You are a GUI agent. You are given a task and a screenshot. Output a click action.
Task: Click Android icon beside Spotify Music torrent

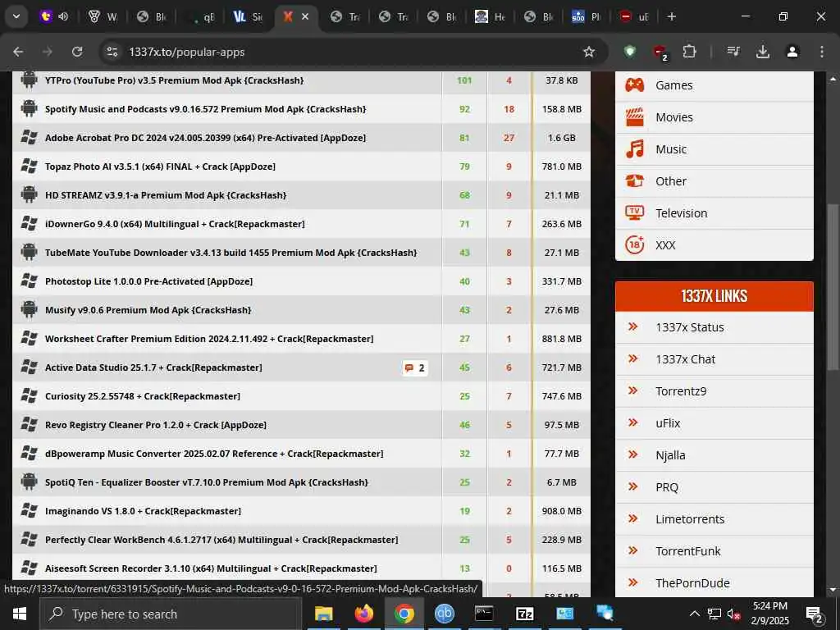pos(29,109)
